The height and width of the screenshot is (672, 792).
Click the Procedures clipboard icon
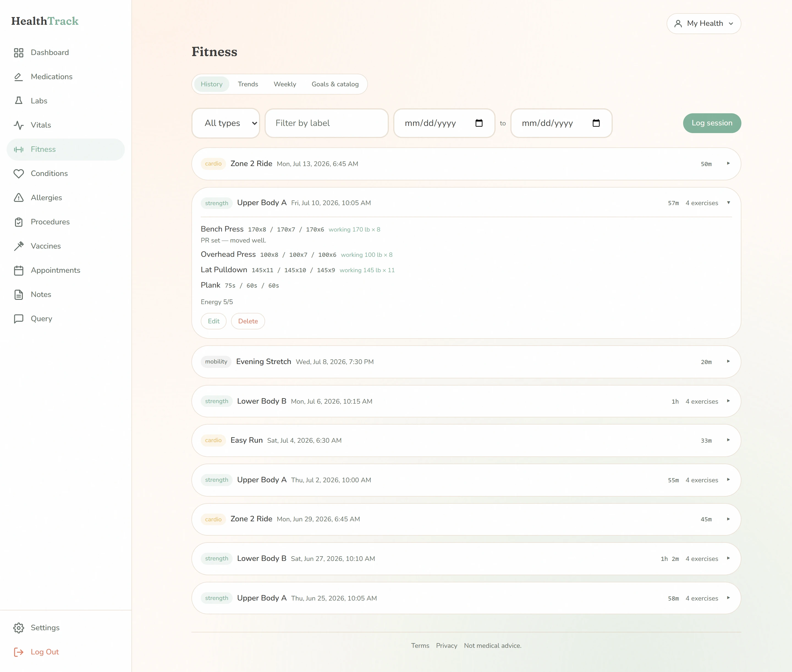coord(19,222)
